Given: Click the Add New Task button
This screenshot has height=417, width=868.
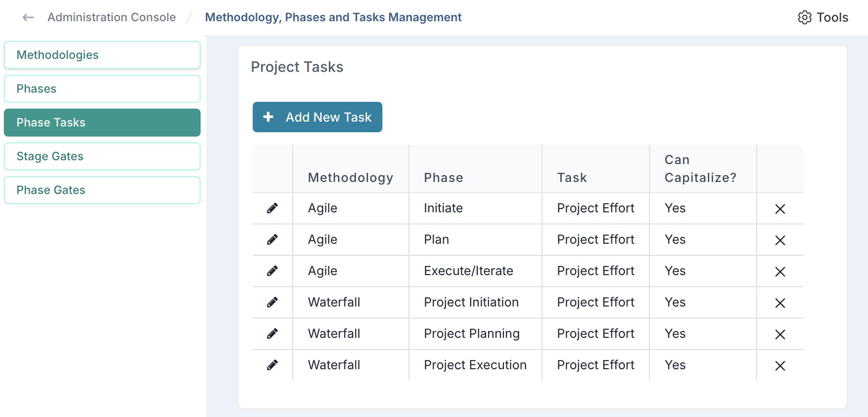Looking at the screenshot, I should (317, 117).
